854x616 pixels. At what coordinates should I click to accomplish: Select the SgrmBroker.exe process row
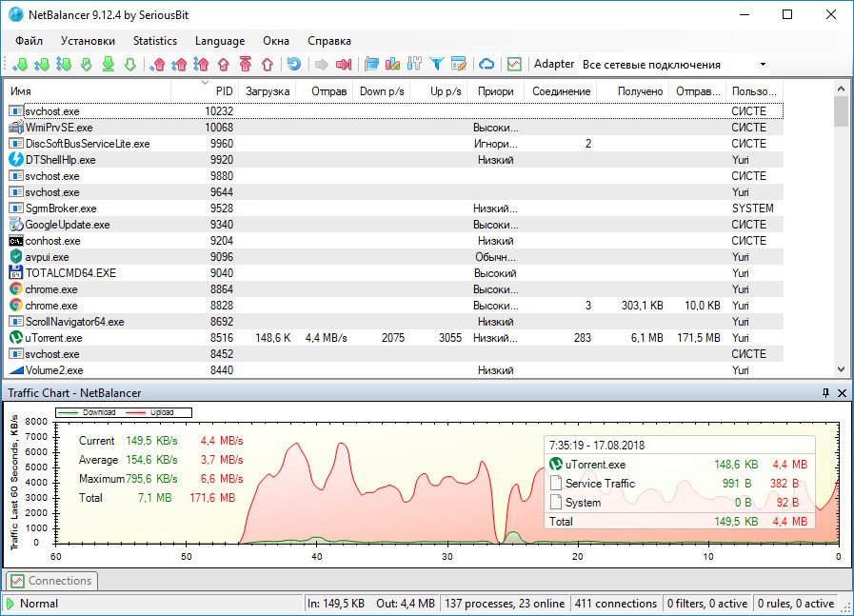click(x=396, y=209)
